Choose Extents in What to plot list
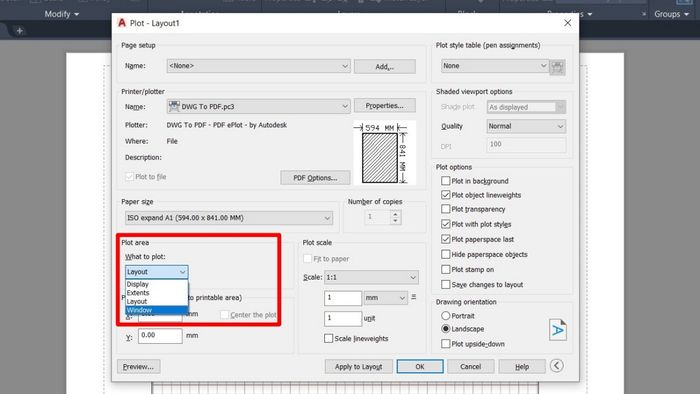The height and width of the screenshot is (394, 700). [157, 293]
